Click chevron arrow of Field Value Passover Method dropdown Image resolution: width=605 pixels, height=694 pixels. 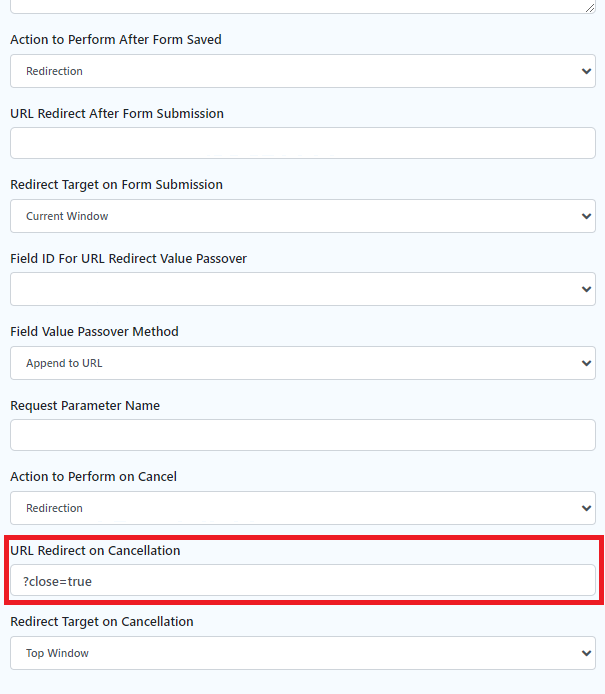[x=585, y=363]
